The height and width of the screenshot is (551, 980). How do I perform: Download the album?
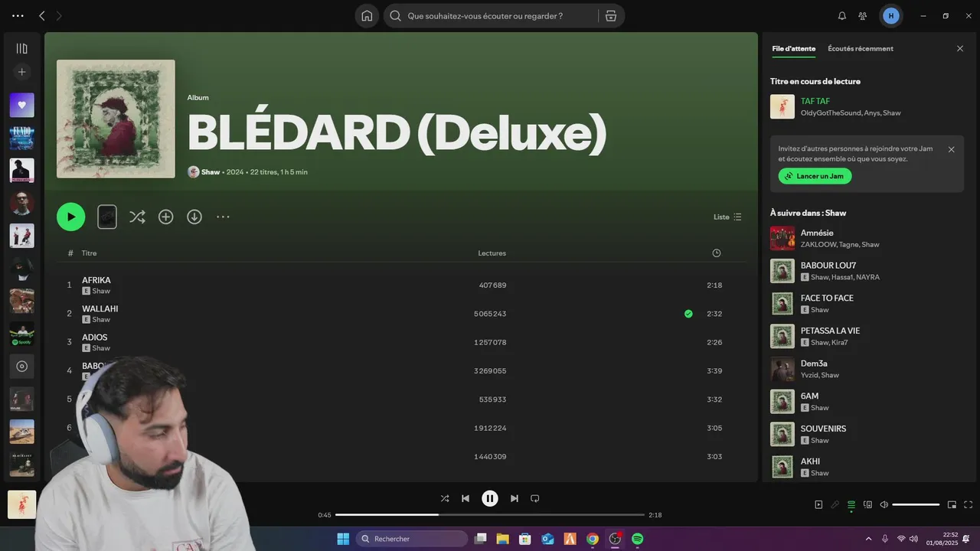(194, 217)
